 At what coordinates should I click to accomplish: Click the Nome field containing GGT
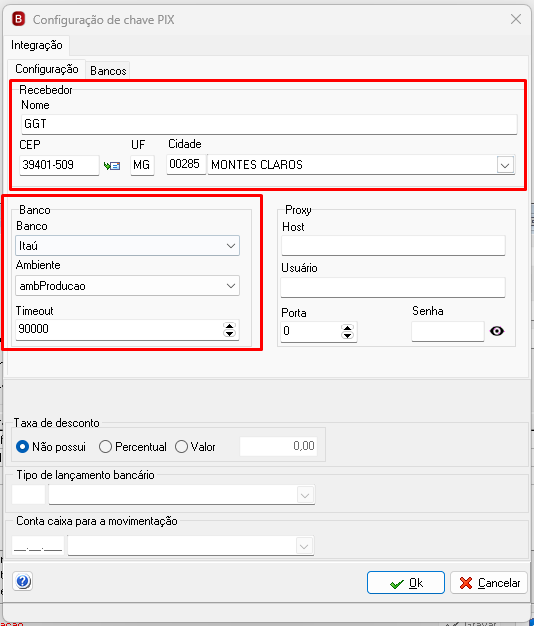point(269,124)
